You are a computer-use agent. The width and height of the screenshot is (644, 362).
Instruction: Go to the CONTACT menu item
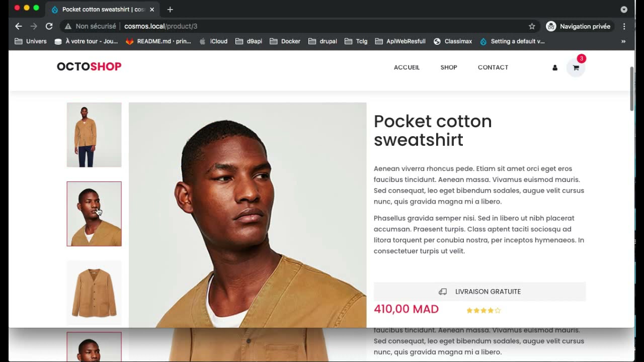[493, 67]
